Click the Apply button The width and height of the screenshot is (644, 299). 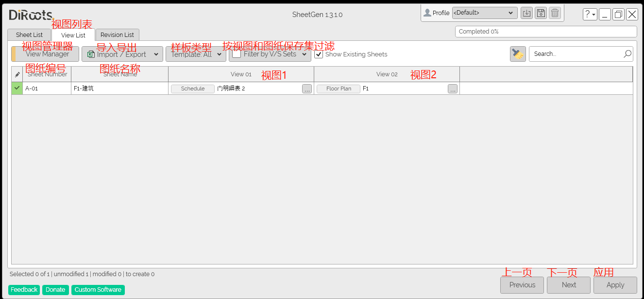point(615,285)
